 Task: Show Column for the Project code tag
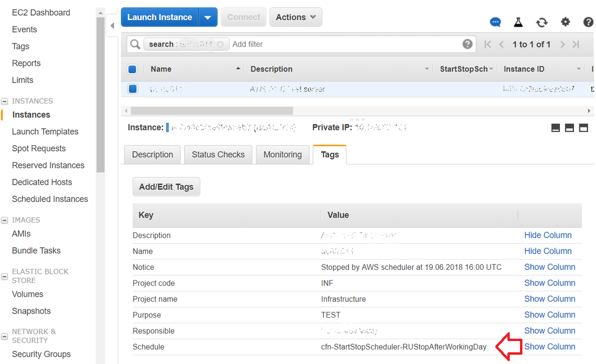tap(550, 283)
